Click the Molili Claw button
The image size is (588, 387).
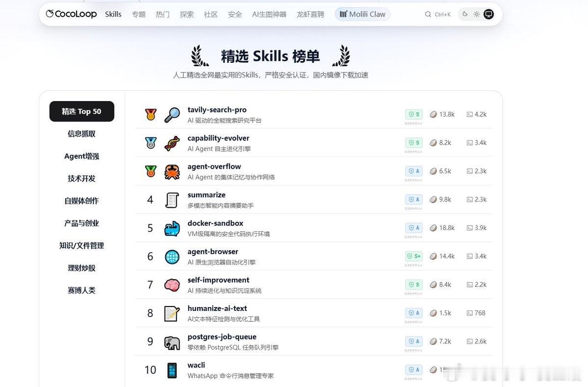click(362, 14)
